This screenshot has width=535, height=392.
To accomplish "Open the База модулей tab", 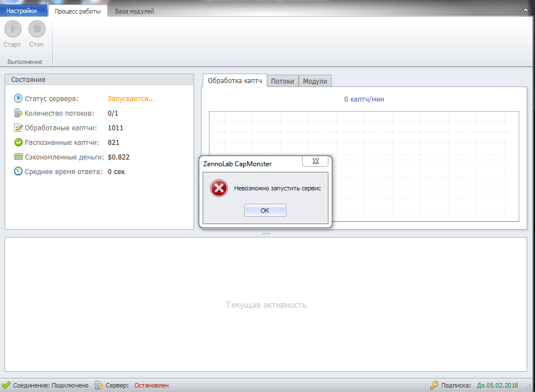I will click(x=134, y=11).
